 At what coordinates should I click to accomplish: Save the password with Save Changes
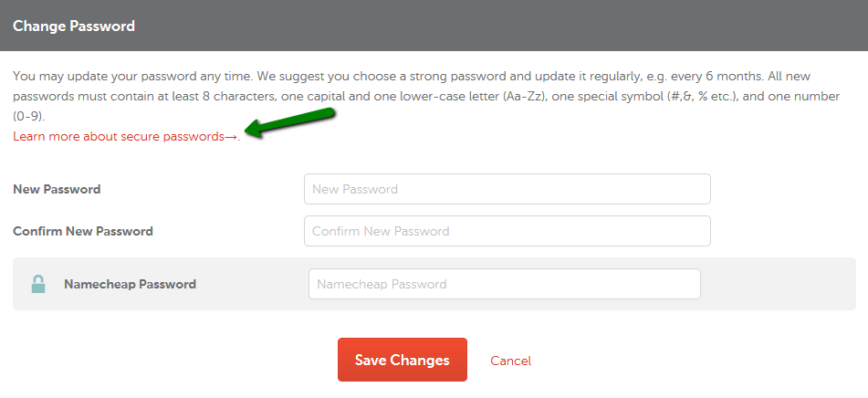pos(403,360)
